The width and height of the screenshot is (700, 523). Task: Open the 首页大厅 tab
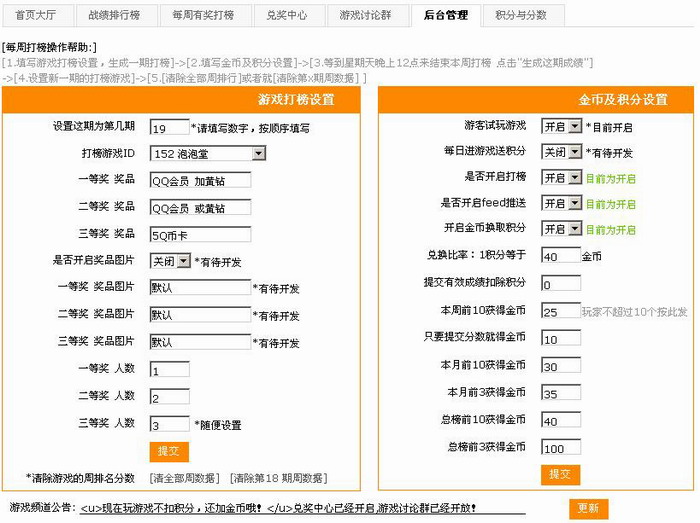click(x=38, y=16)
